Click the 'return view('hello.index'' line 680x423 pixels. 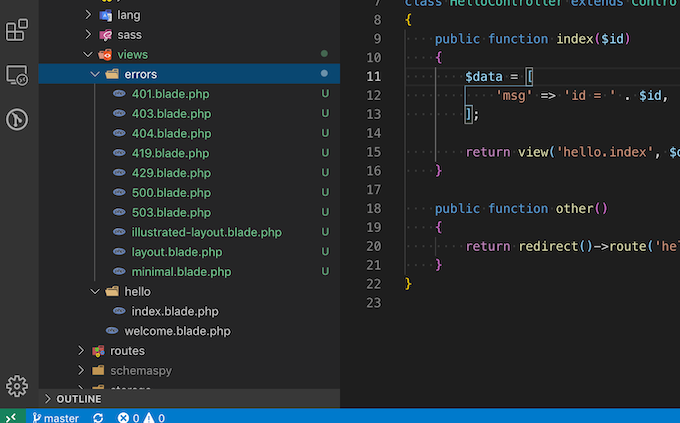(572, 152)
